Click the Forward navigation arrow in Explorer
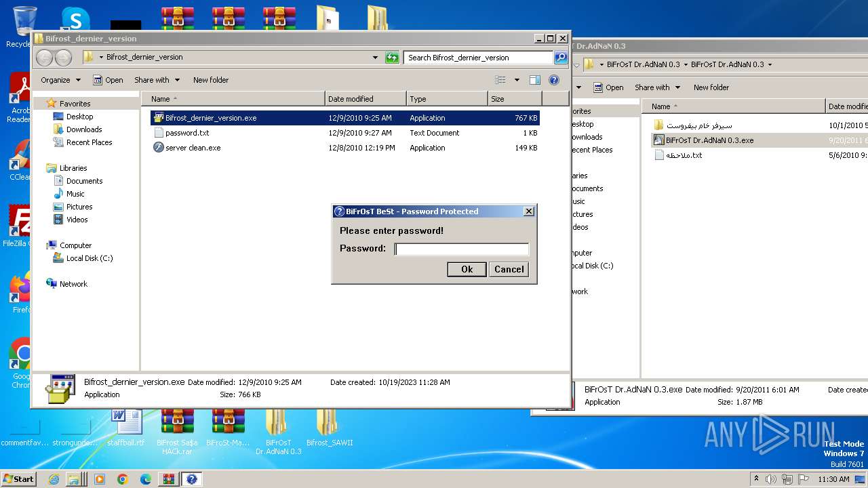Screen dimensions: 868x488 coord(63,58)
